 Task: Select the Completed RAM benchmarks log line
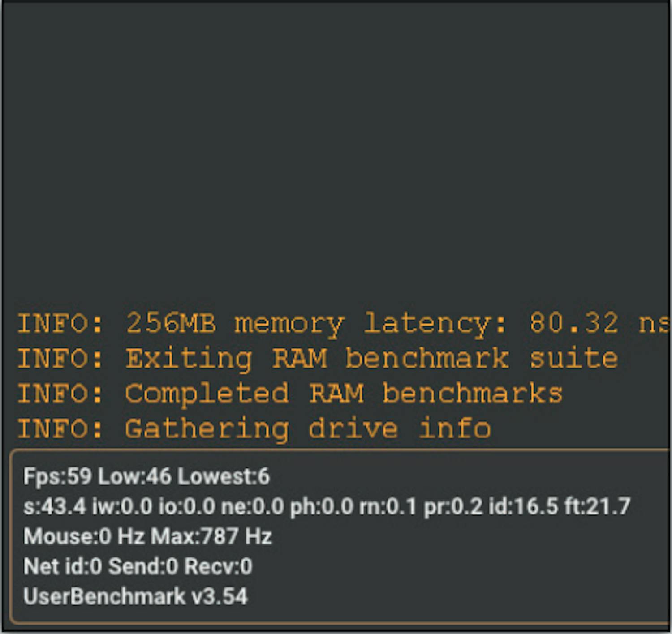tap(289, 394)
